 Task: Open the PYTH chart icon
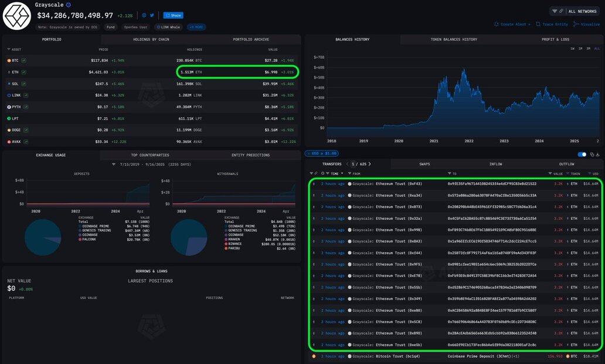pos(25,107)
